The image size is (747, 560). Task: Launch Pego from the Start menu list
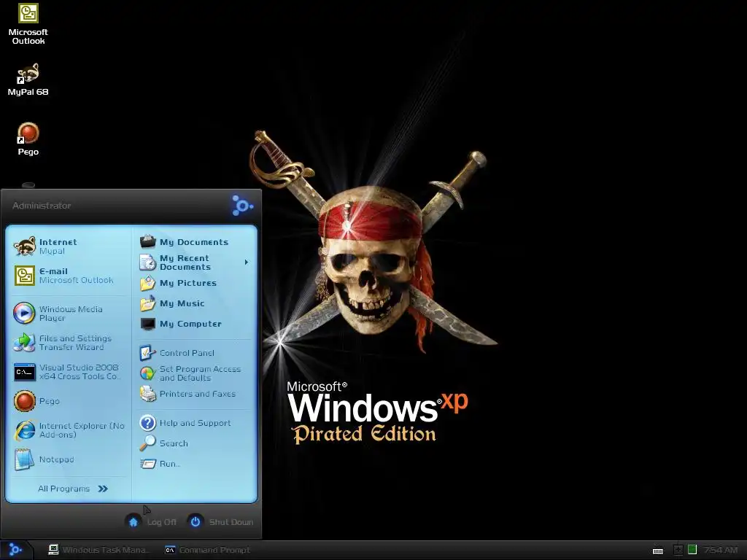(x=69, y=401)
